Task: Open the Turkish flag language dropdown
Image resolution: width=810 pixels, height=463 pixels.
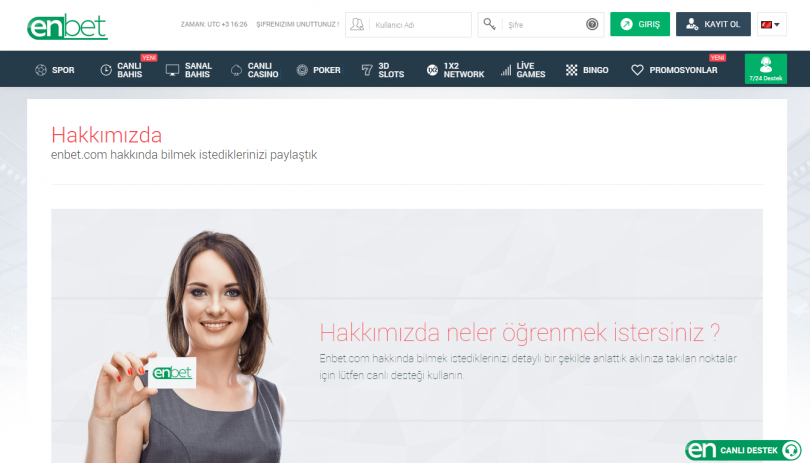Action: coord(771,24)
